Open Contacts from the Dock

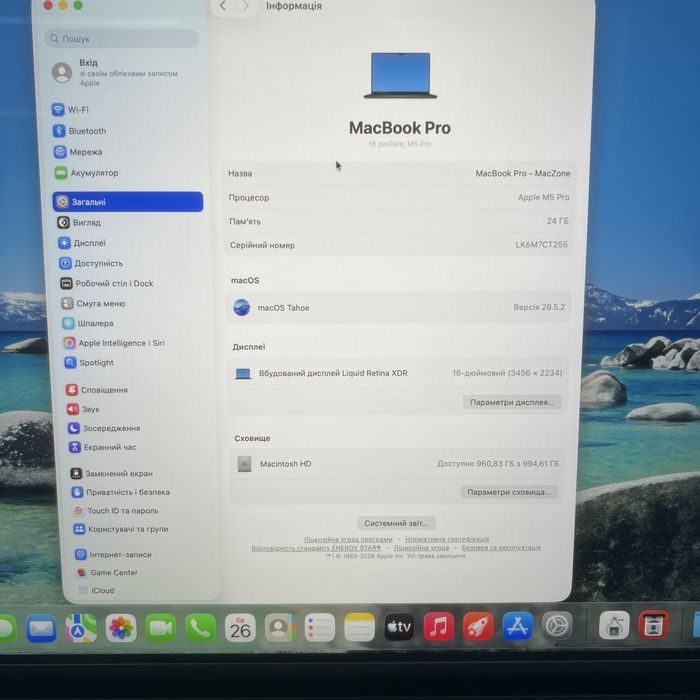pyautogui.click(x=280, y=628)
